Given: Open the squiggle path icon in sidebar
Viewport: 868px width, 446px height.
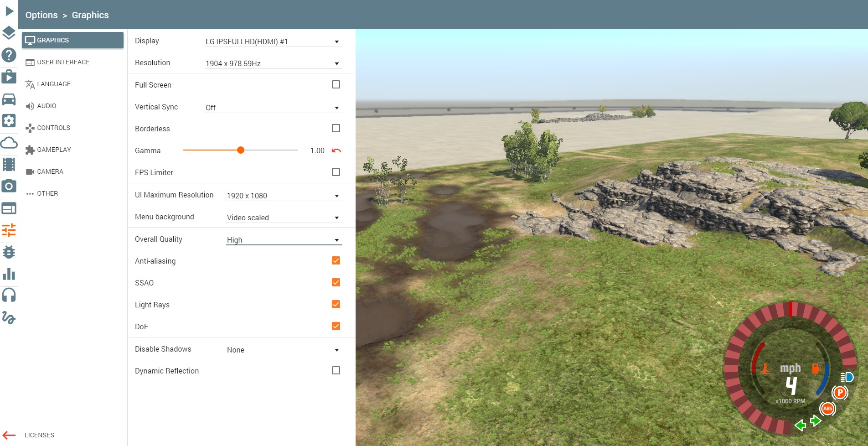Looking at the screenshot, I should tap(9, 317).
